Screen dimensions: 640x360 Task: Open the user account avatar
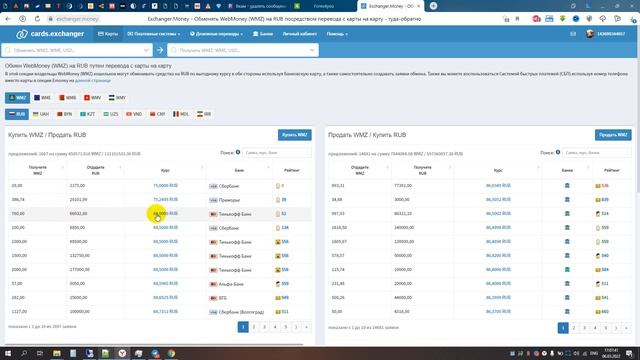click(590, 34)
